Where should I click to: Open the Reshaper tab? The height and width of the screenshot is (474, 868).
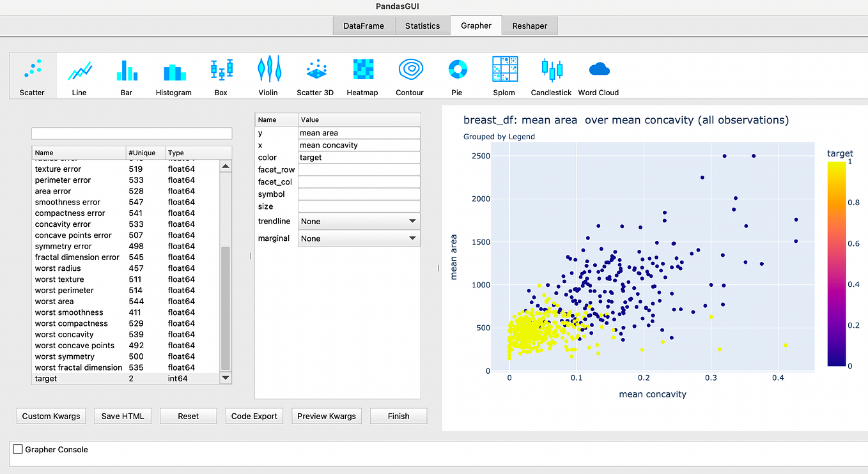point(529,26)
